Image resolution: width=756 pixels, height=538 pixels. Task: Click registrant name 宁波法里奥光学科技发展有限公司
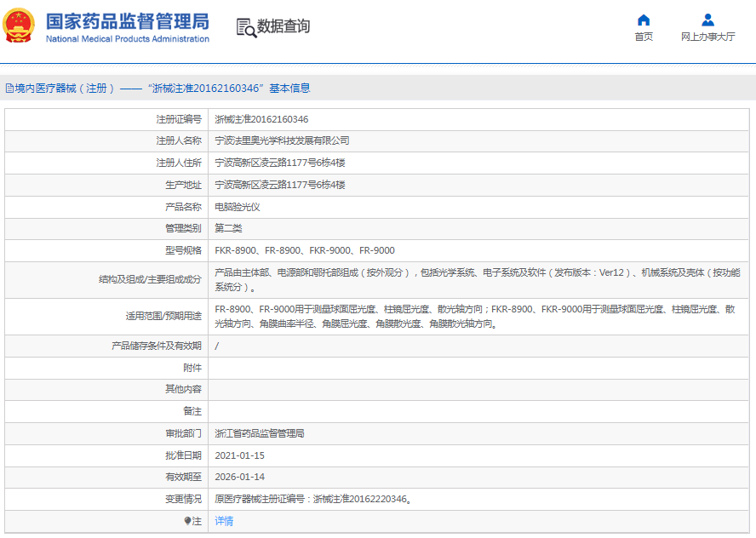pyautogui.click(x=282, y=140)
